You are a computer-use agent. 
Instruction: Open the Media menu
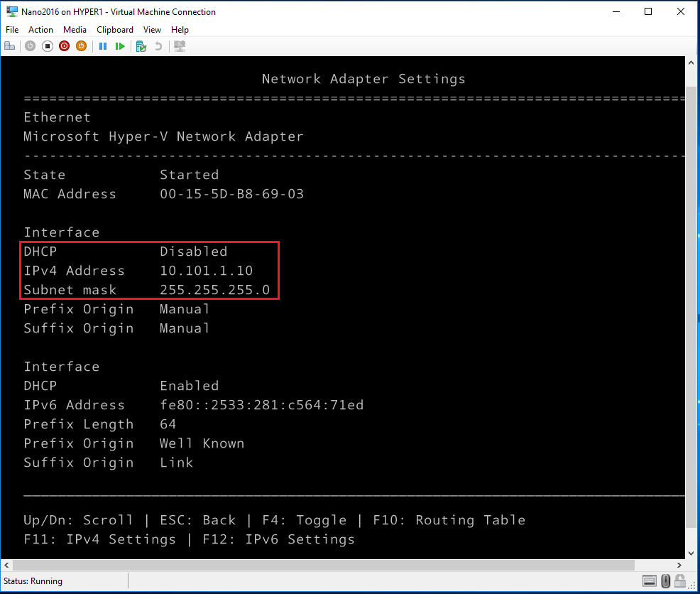[x=75, y=30]
